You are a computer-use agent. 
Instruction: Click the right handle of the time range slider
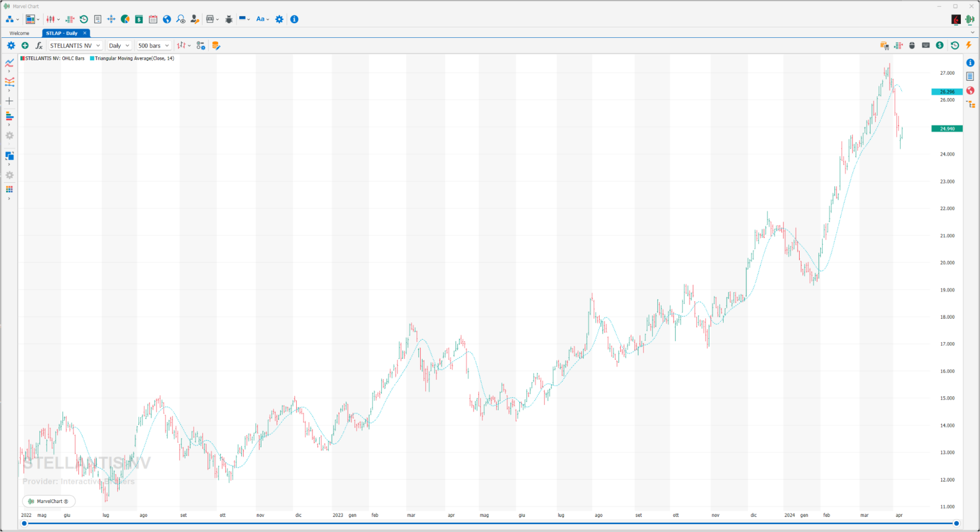point(956,524)
